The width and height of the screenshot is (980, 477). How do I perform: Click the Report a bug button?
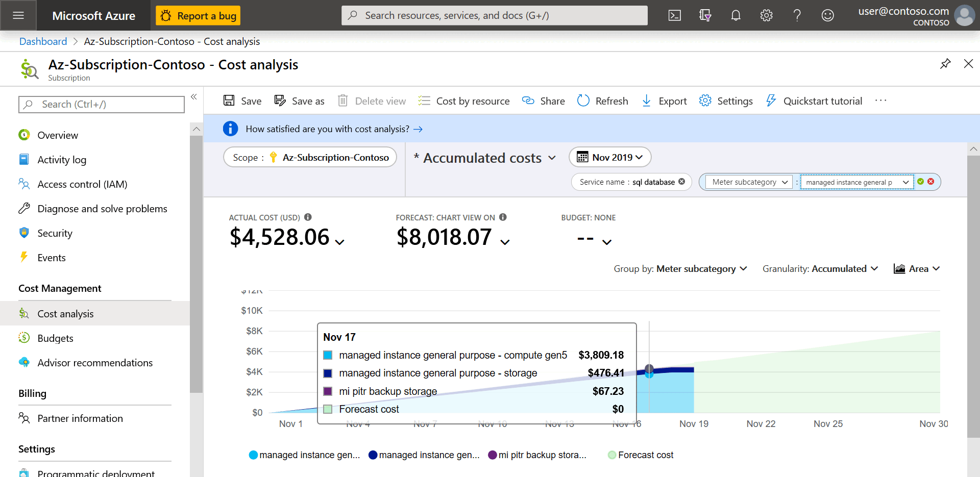click(198, 16)
